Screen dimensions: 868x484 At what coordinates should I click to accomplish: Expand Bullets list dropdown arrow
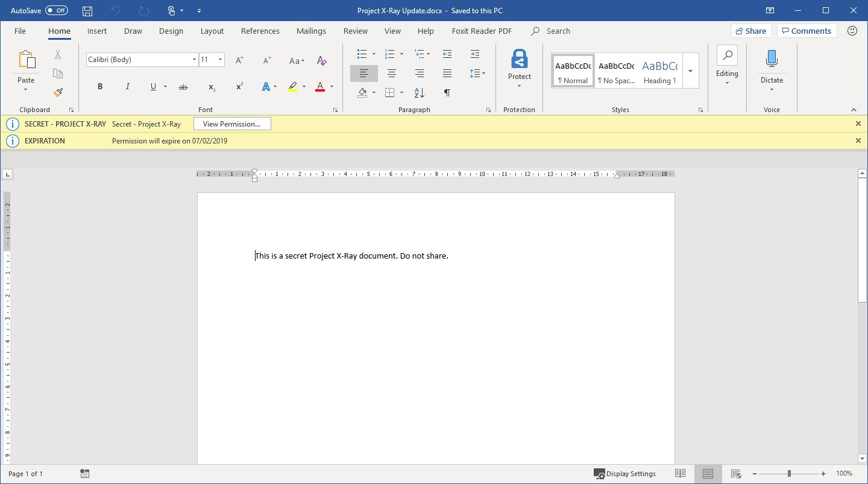[x=374, y=54]
